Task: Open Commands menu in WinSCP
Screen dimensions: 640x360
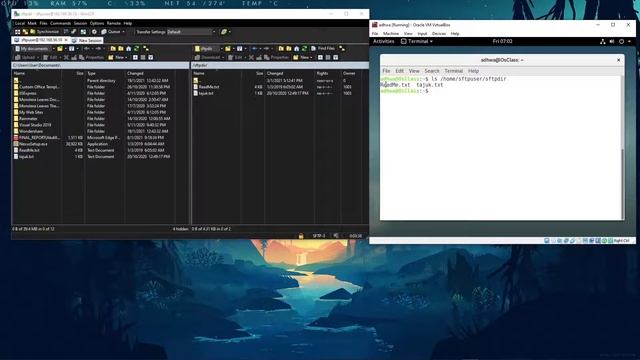Action: click(x=60, y=23)
